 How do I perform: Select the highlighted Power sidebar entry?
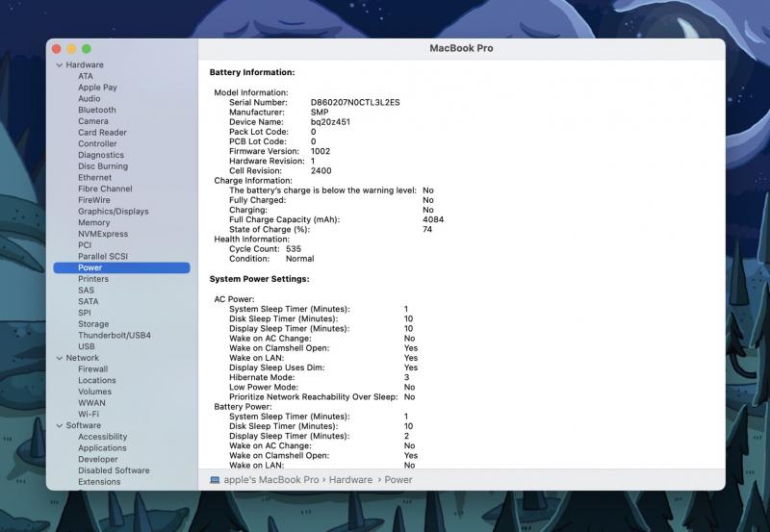pos(121,268)
